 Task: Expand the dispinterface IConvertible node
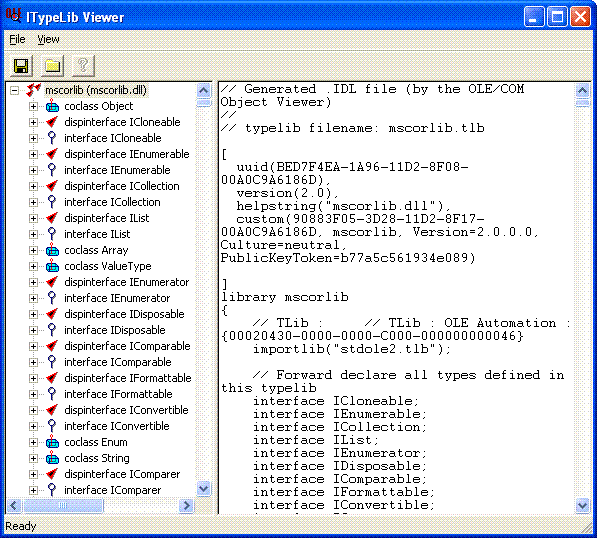pos(33,410)
